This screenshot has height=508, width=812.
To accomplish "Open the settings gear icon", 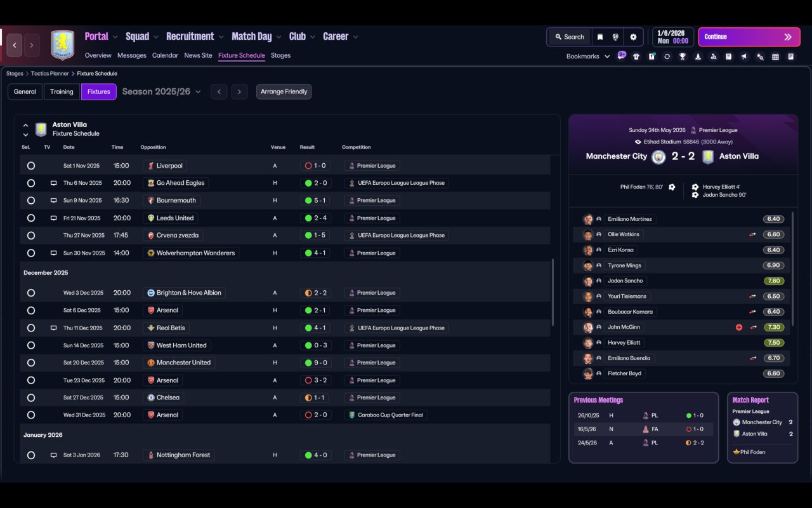I will (633, 37).
